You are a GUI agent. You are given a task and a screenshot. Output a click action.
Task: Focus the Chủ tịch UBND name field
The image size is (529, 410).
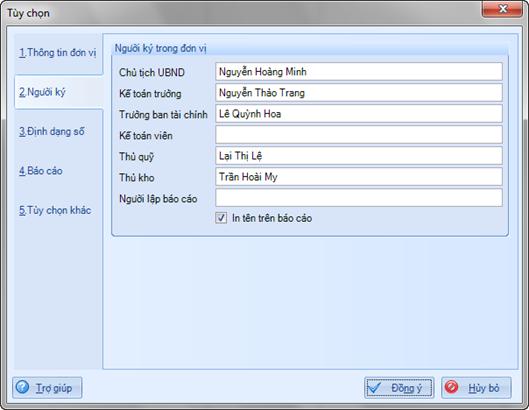[x=359, y=72]
